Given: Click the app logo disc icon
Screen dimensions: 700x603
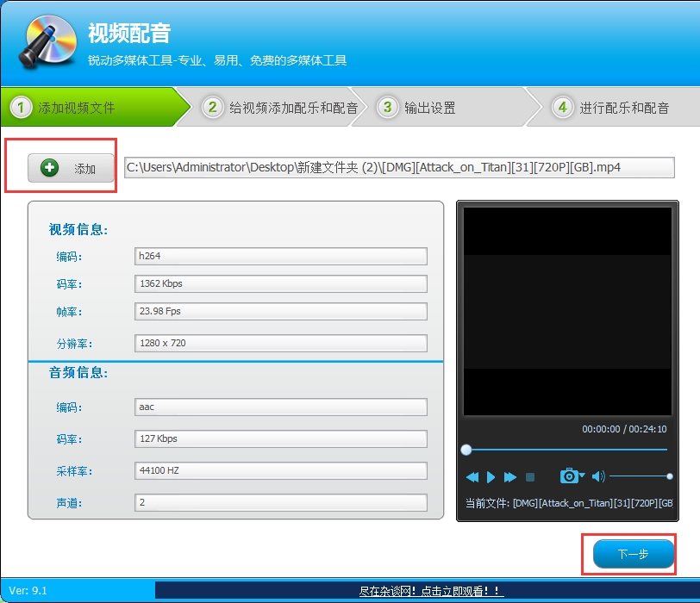Looking at the screenshot, I should (x=47, y=41).
